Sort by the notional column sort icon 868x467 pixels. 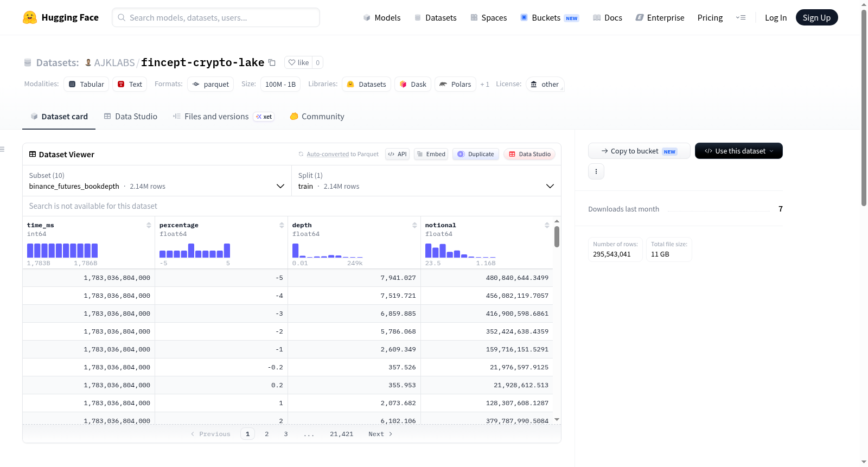click(x=547, y=225)
